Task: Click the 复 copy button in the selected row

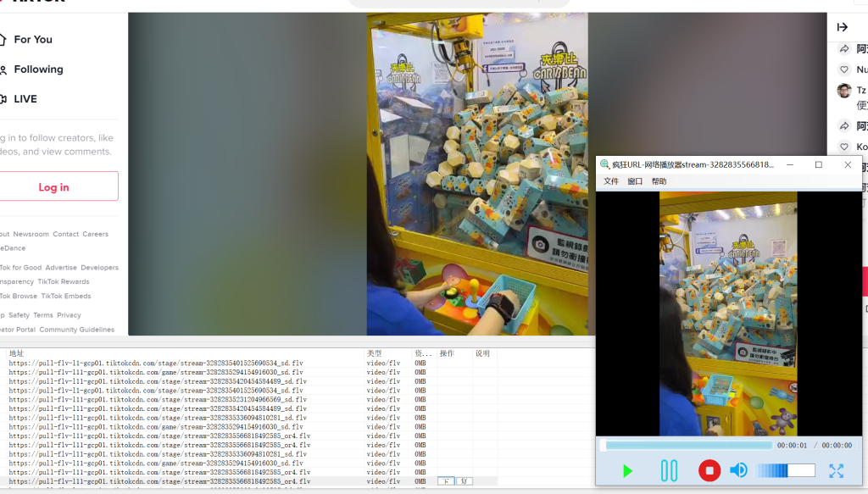Action: [464, 481]
